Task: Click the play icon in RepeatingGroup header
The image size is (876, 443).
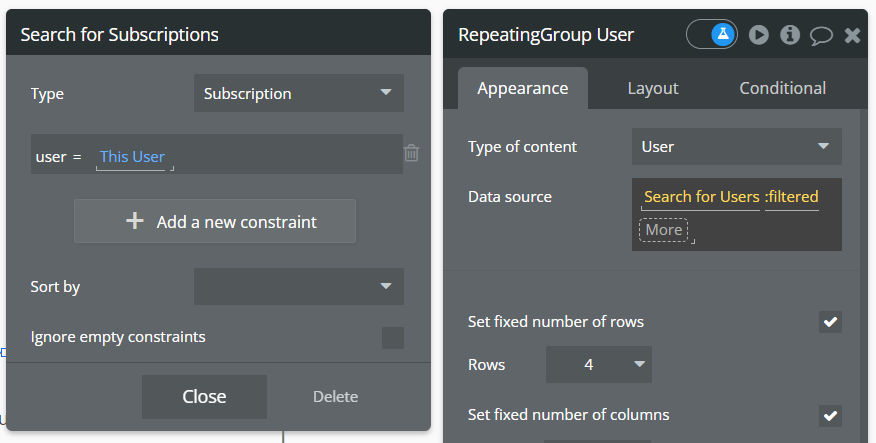Action: [x=759, y=35]
